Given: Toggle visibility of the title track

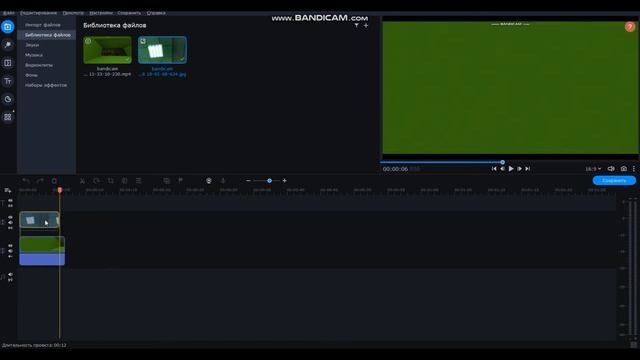Looking at the screenshot, I should (x=10, y=201).
